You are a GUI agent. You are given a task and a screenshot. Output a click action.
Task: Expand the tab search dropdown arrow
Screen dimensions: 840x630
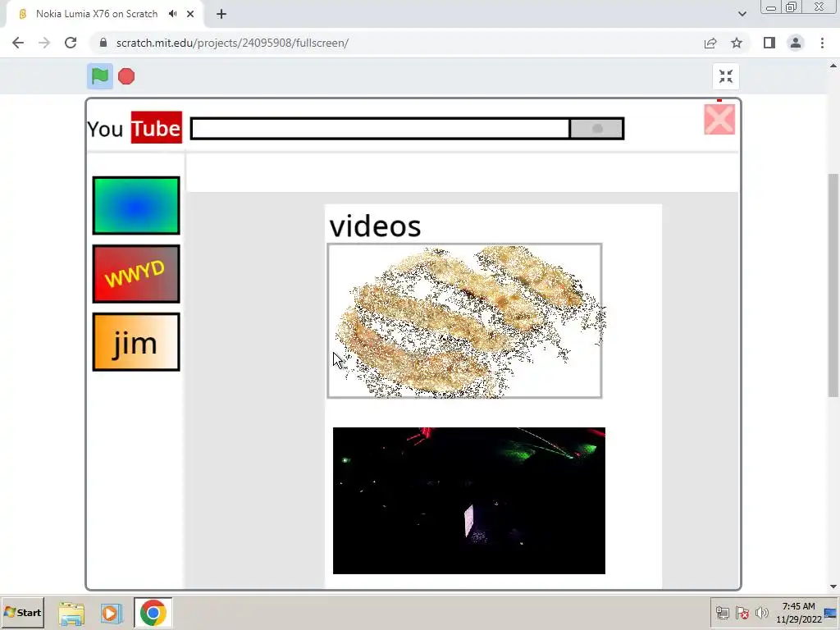pyautogui.click(x=742, y=14)
